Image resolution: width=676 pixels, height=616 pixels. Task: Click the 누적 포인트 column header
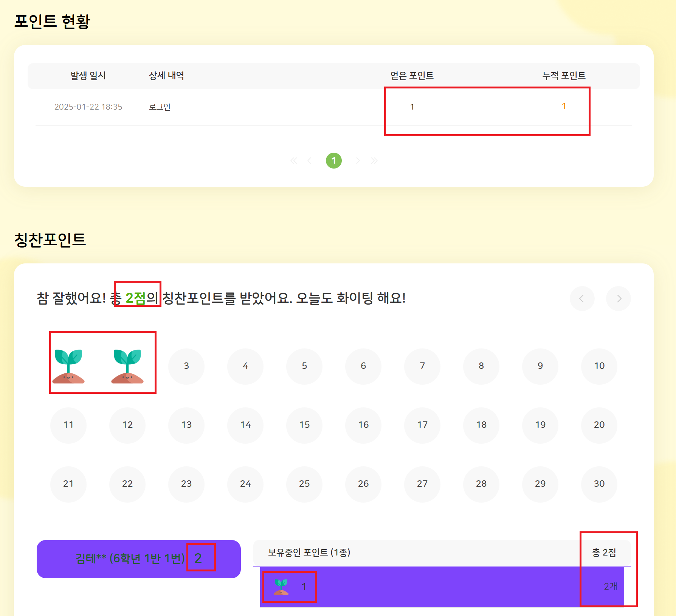[x=564, y=76]
